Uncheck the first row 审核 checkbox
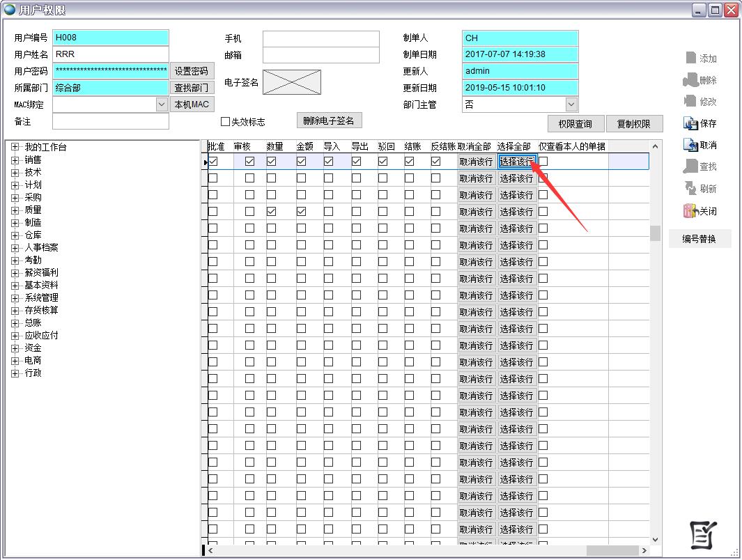This screenshot has height=560, width=742. [x=249, y=162]
